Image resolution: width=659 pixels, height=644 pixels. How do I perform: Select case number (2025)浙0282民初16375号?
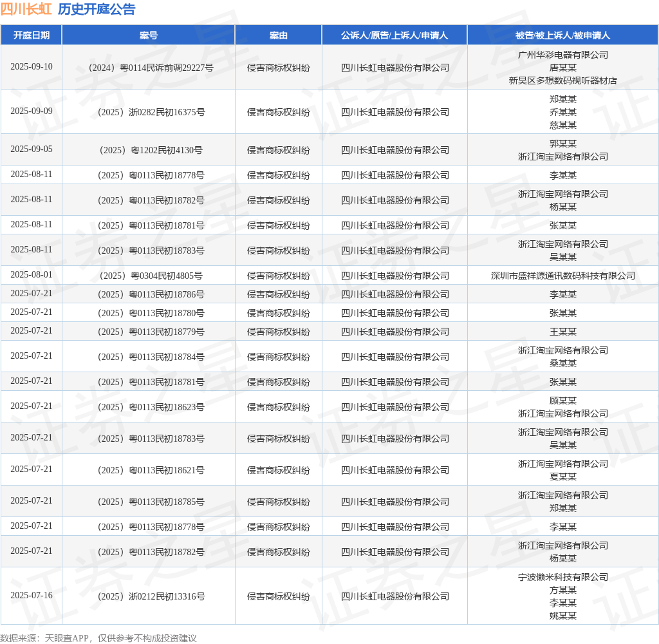[151, 112]
